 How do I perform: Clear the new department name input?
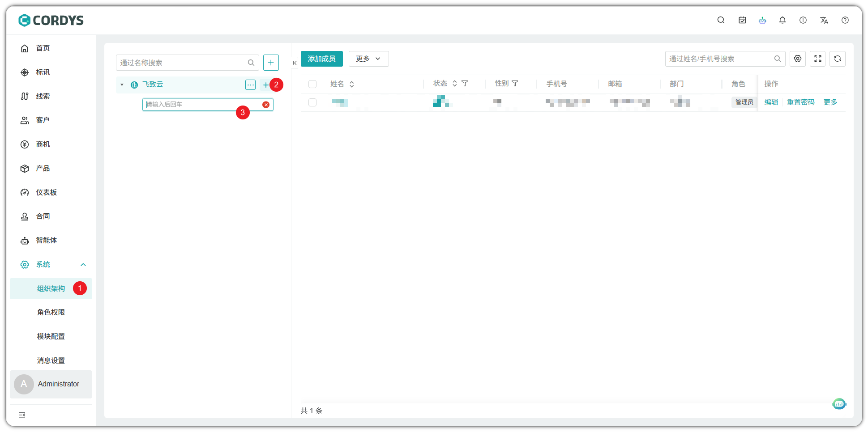coord(266,105)
